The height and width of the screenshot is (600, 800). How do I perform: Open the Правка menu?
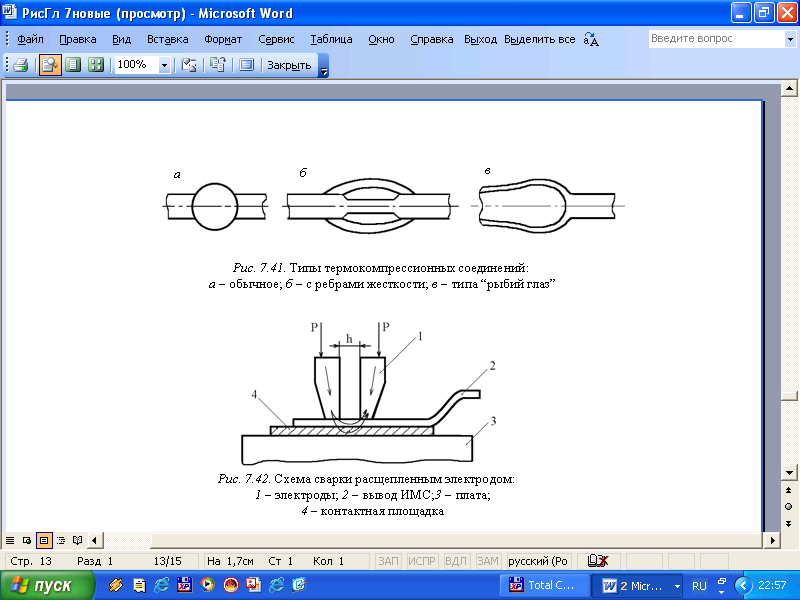(78, 39)
